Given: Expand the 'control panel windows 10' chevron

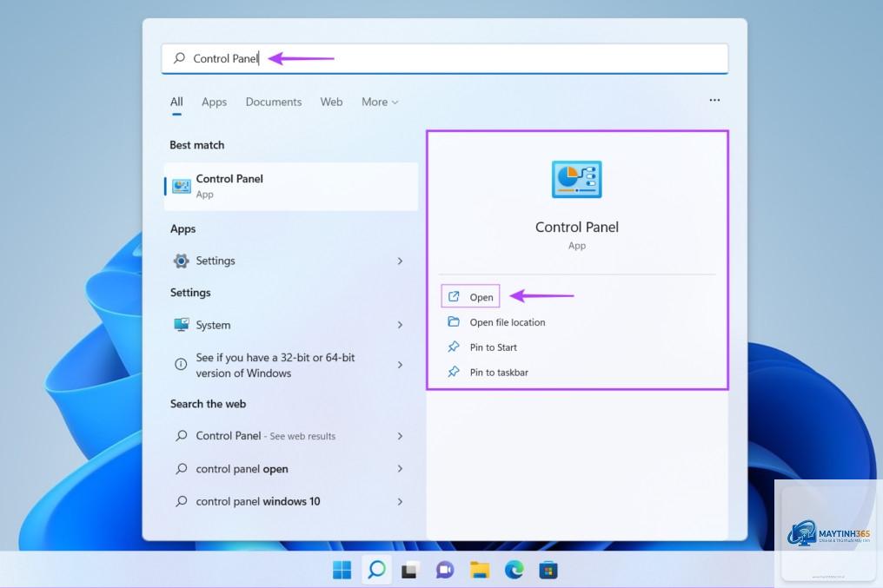Looking at the screenshot, I should pyautogui.click(x=400, y=501).
